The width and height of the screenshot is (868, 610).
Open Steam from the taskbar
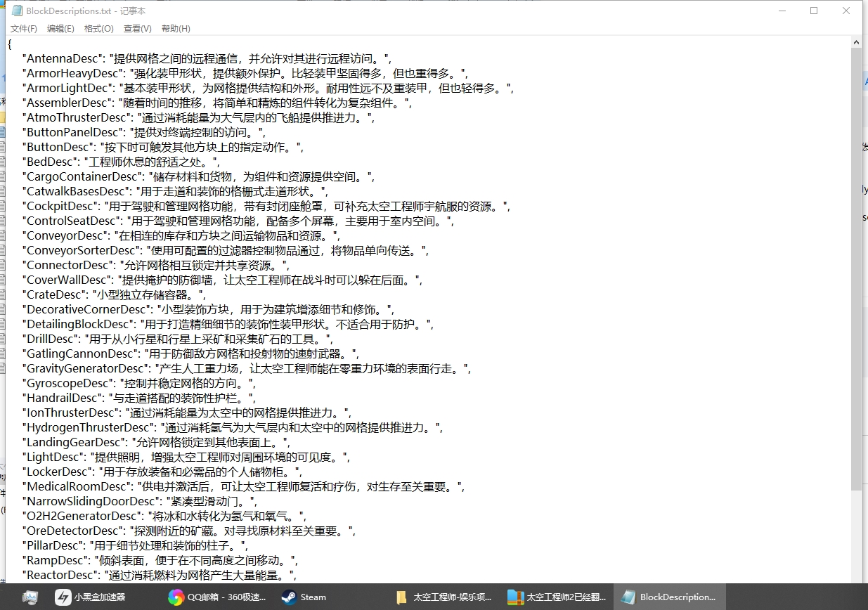(x=304, y=597)
